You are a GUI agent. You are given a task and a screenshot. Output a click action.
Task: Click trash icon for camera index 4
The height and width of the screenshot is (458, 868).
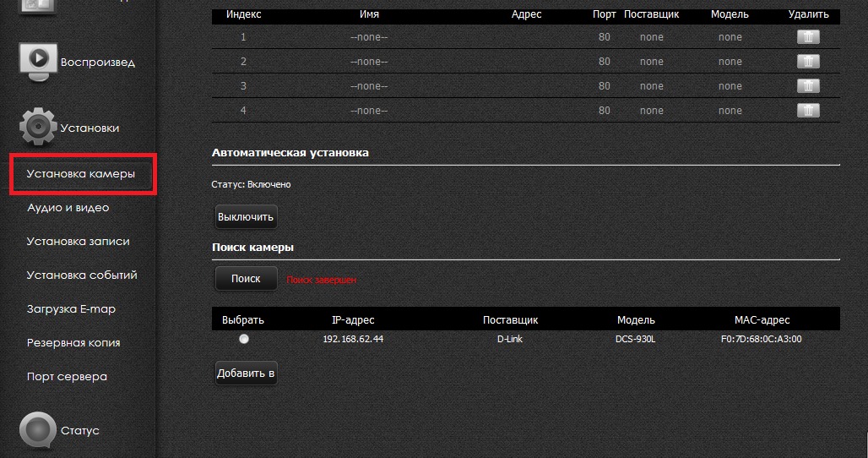pyautogui.click(x=808, y=111)
